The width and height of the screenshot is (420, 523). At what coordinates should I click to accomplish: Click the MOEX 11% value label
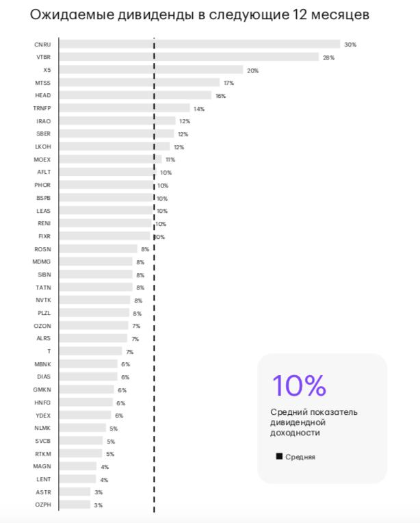click(x=170, y=160)
